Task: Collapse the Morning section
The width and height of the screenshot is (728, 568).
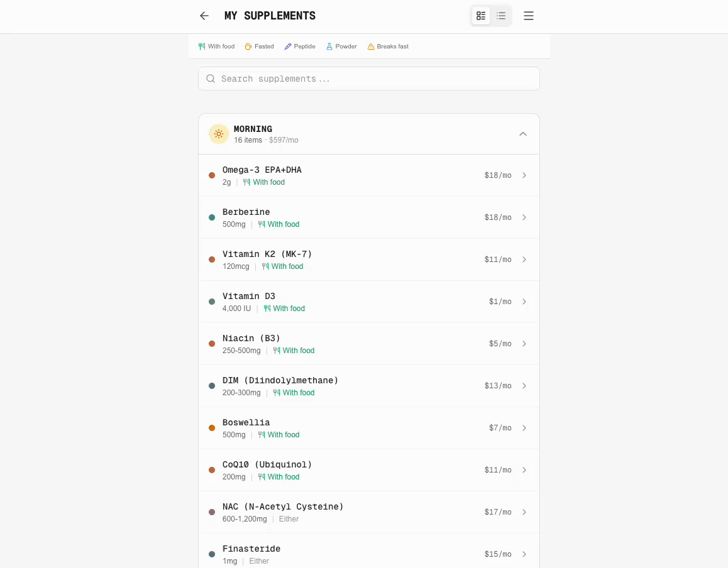Action: click(523, 134)
